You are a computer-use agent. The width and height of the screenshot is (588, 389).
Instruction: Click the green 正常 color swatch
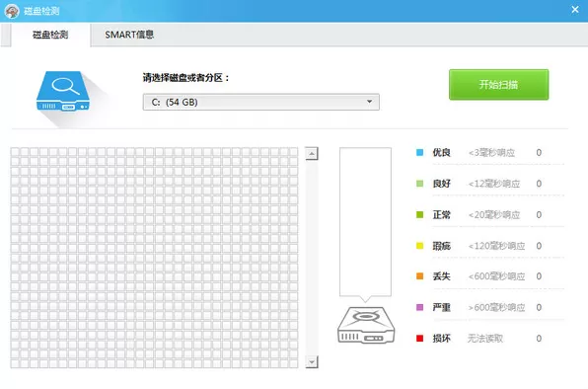pos(419,214)
